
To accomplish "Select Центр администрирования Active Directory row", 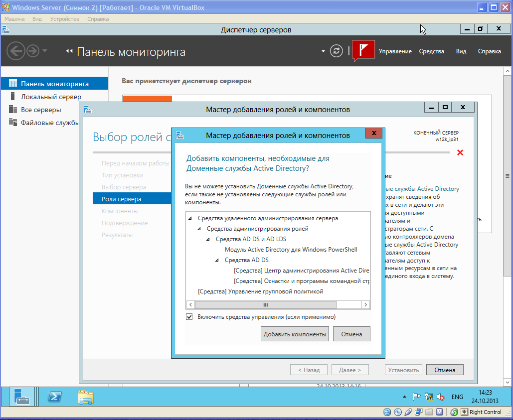I will pyautogui.click(x=301, y=271).
